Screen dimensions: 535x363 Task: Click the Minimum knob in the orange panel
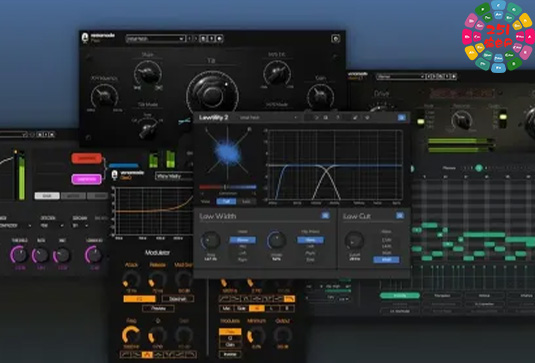tap(256, 335)
